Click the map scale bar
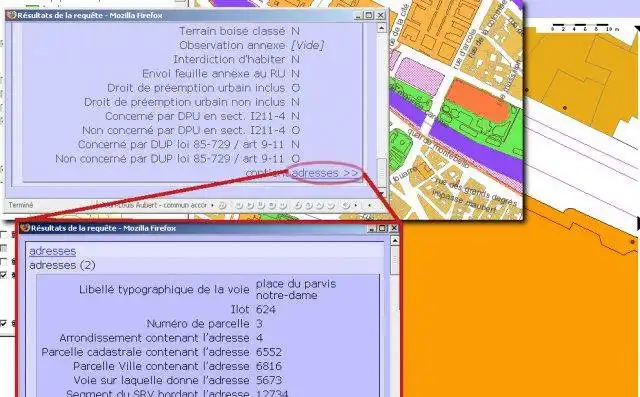The width and height of the screenshot is (640, 397). pos(585,28)
